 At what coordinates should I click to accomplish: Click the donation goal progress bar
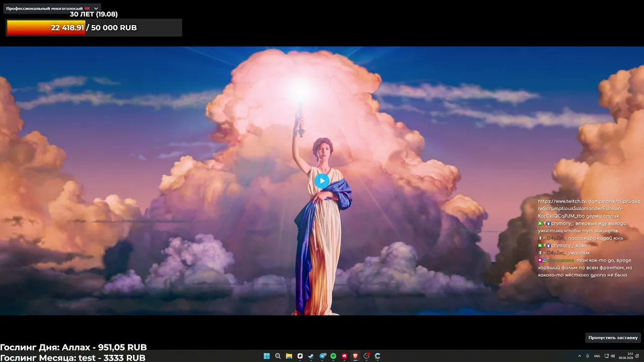tap(94, 28)
